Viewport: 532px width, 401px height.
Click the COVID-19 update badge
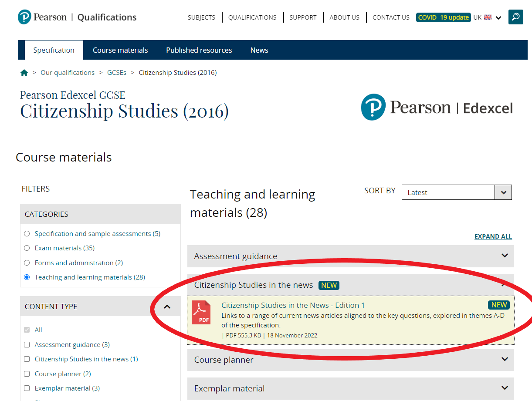[443, 17]
